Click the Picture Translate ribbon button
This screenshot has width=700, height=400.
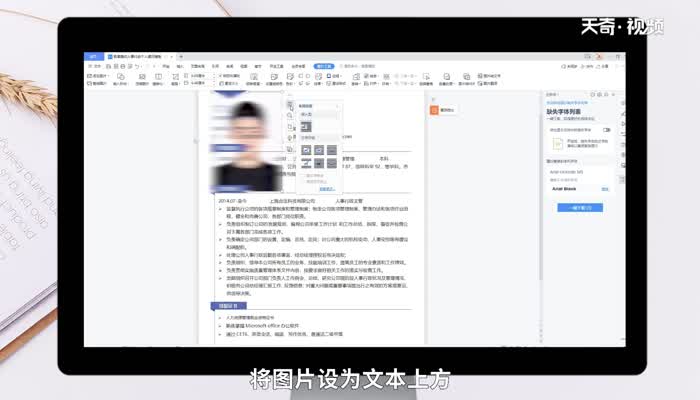488,83
